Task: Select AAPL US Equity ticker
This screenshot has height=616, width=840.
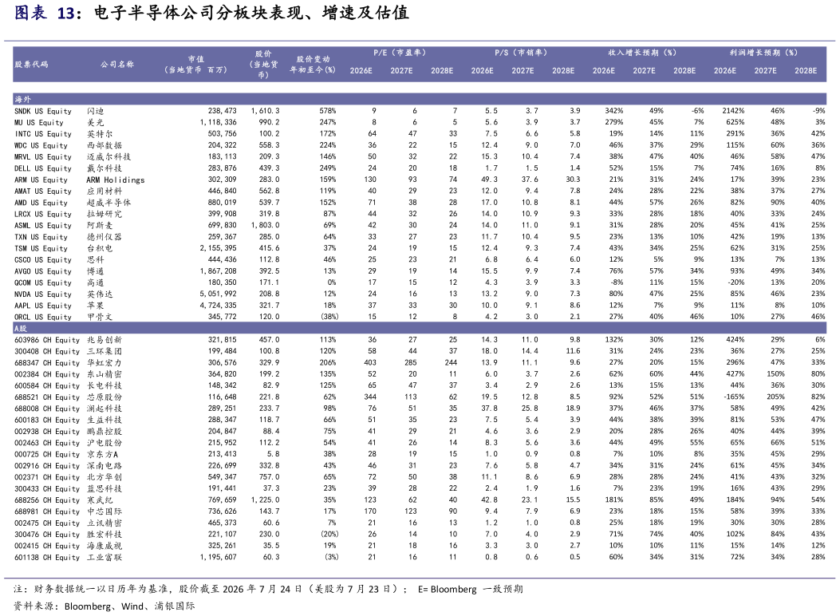Action: 43,306
